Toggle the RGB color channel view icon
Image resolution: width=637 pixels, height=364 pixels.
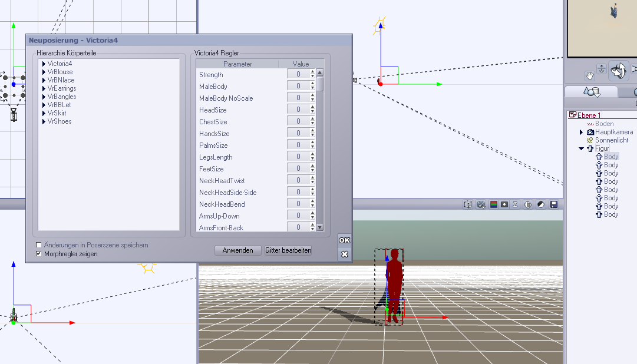(x=494, y=204)
